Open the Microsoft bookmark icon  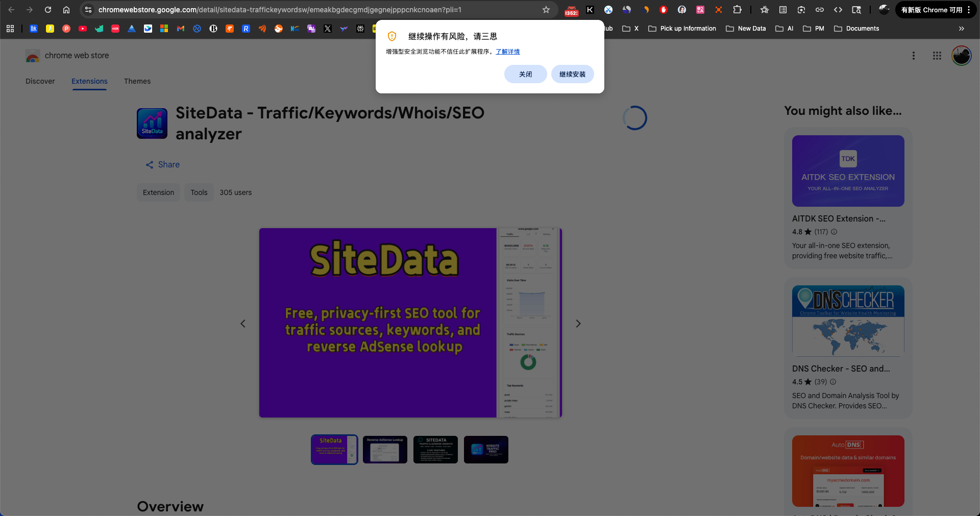coord(164,29)
